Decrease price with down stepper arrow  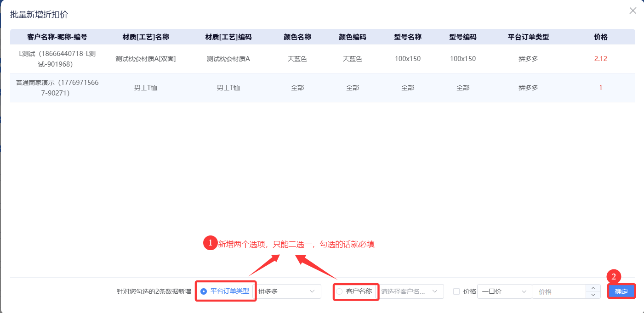click(x=593, y=295)
